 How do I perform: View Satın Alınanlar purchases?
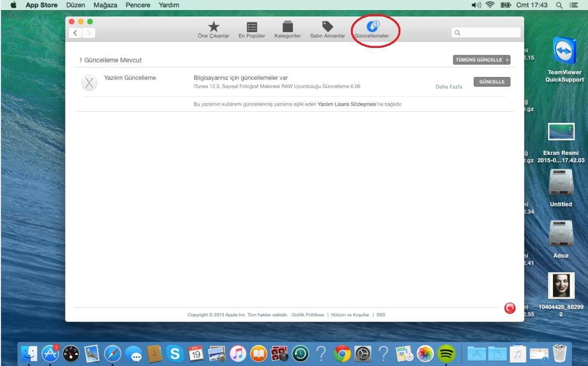click(327, 29)
